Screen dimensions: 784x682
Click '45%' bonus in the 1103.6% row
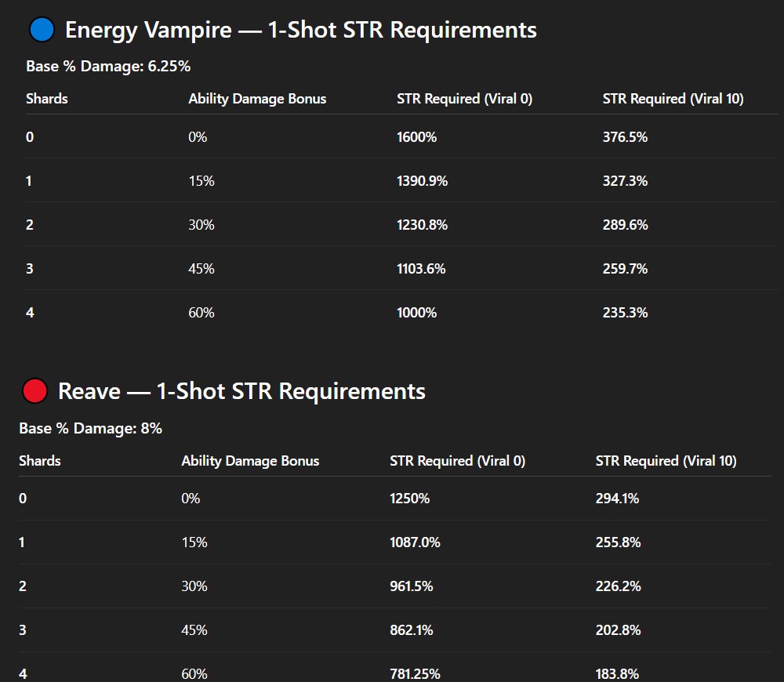(x=201, y=269)
